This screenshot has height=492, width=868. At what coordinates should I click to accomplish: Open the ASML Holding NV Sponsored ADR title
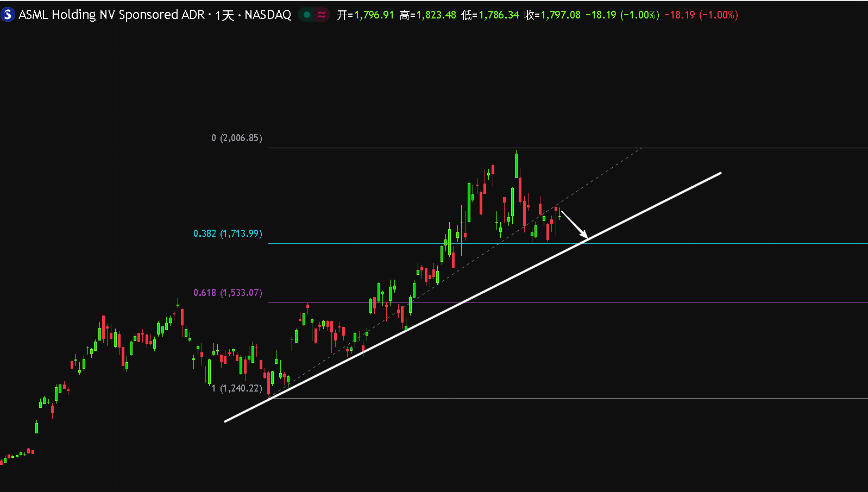pos(111,15)
